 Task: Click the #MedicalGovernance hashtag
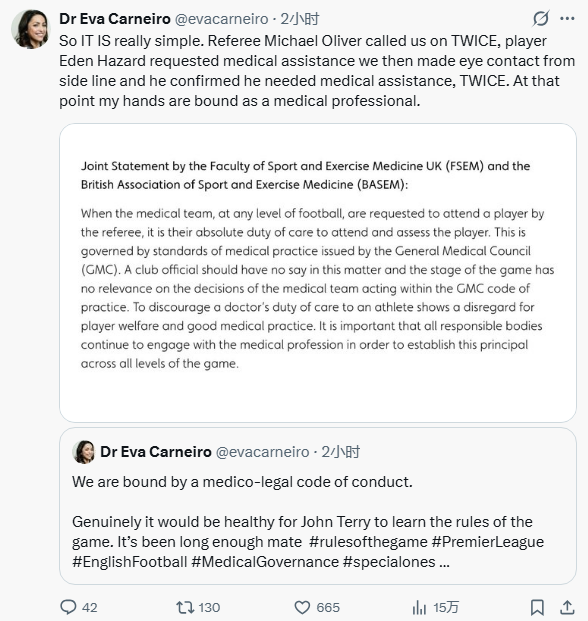[x=265, y=562]
